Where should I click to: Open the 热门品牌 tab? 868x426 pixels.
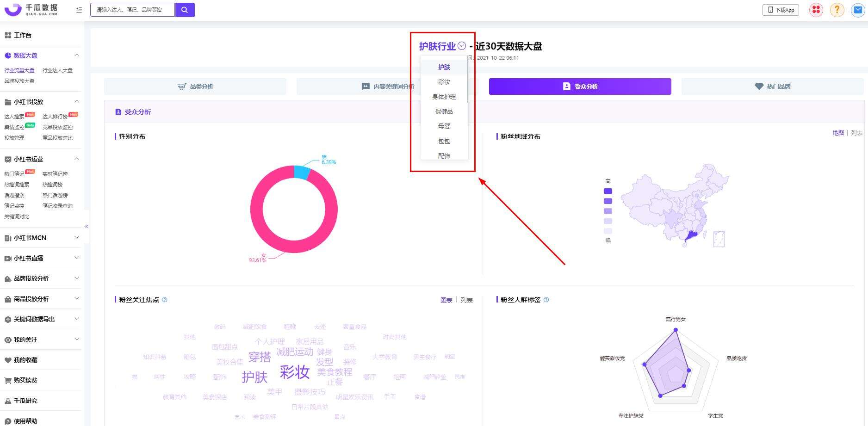pos(772,86)
